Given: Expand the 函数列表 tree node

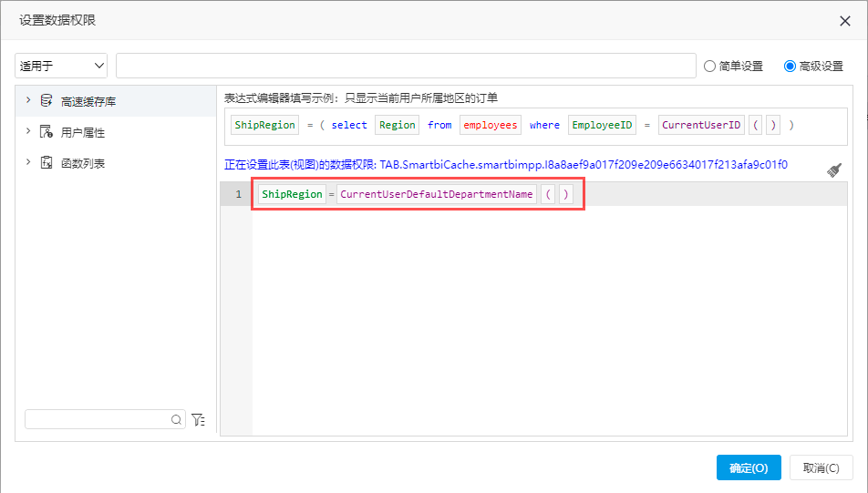Looking at the screenshot, I should click(28, 162).
